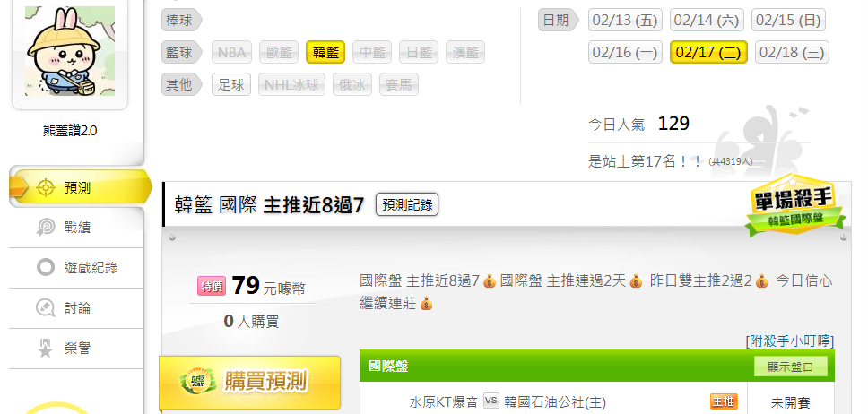Open the 附殺手小叮嚀 note link

(x=790, y=340)
